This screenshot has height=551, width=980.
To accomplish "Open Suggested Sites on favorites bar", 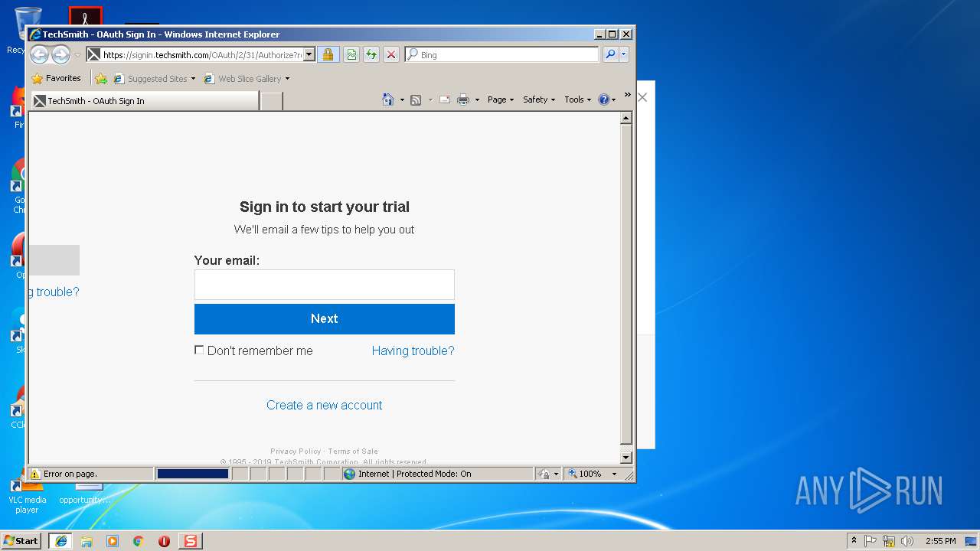I will pos(154,78).
